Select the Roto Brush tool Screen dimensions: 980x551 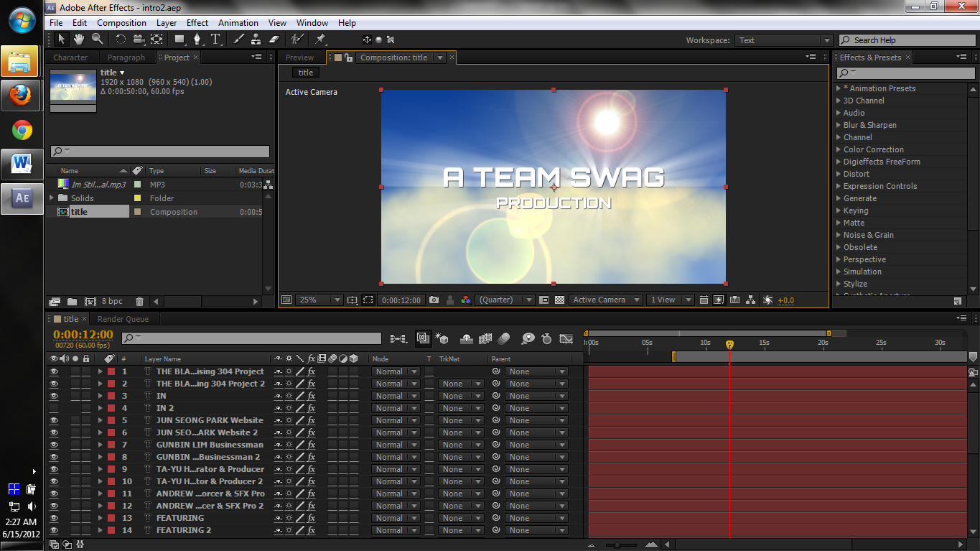pos(297,40)
